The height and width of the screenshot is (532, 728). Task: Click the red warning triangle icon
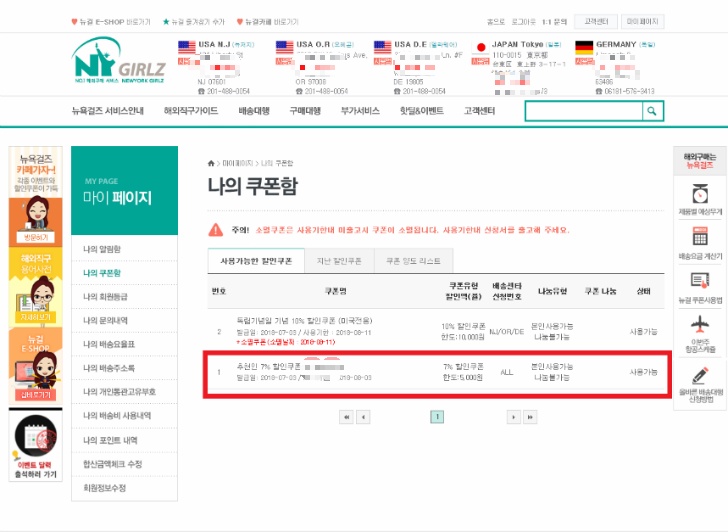[x=215, y=230]
